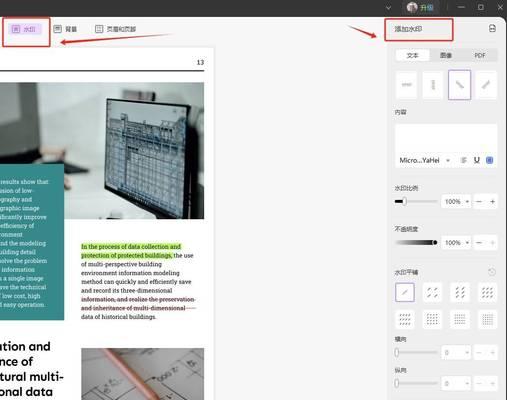The image size is (507, 400).
Task: Switch to the PDF watermark tab
Action: [480, 55]
